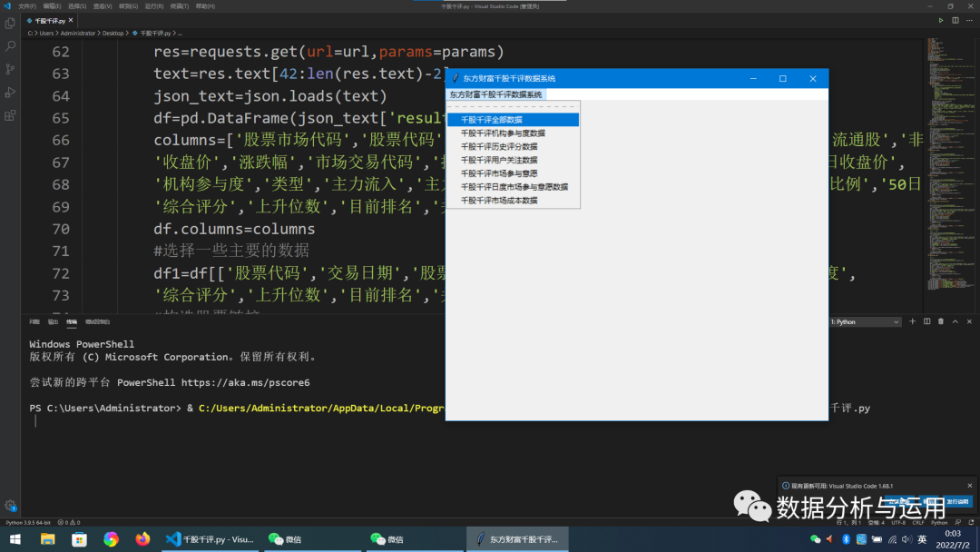This screenshot has height=552, width=980.
Task: Open the Source Control view
Action: [10, 69]
